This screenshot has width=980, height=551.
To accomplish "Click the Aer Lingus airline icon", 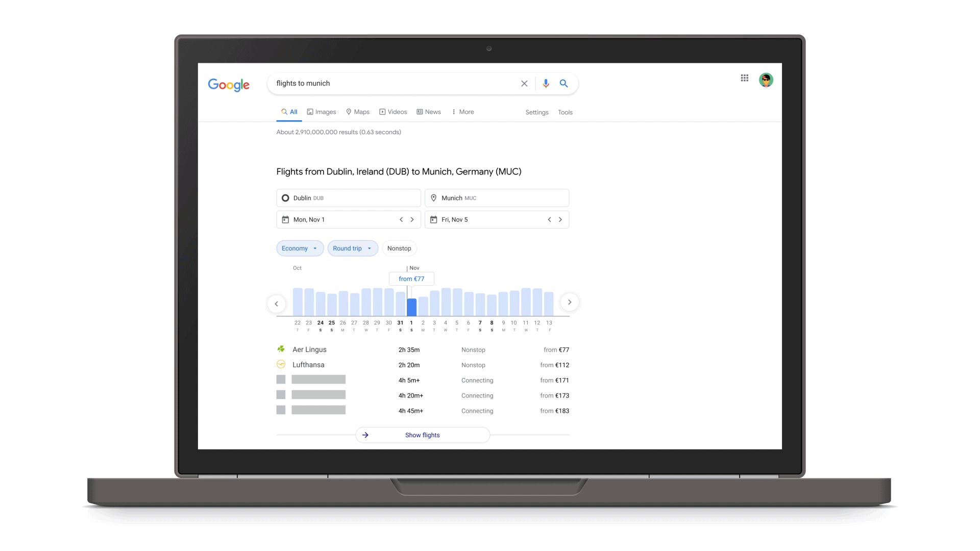I will tap(281, 348).
